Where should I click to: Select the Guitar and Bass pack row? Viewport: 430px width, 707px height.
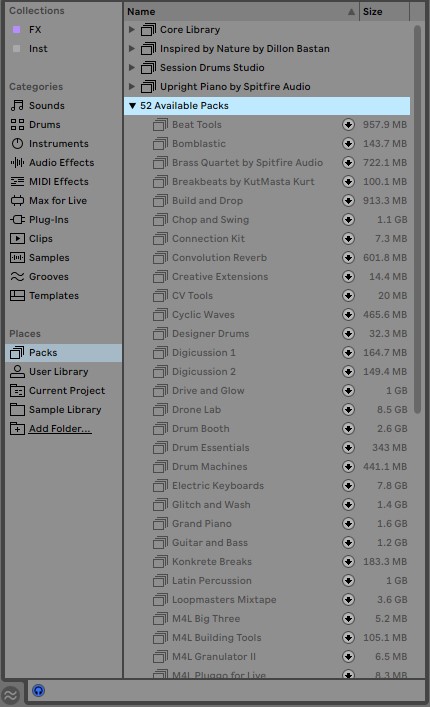(267, 542)
